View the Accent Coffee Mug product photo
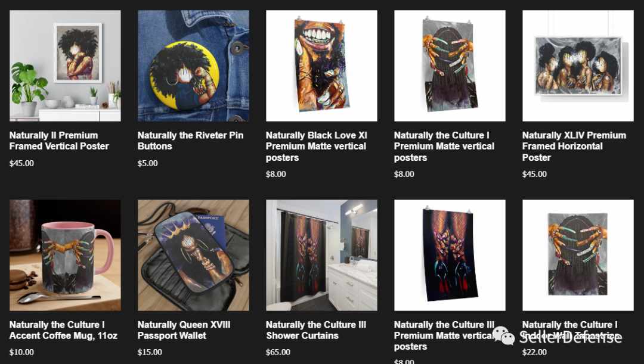Screen dimensions: 644x364 (66, 255)
